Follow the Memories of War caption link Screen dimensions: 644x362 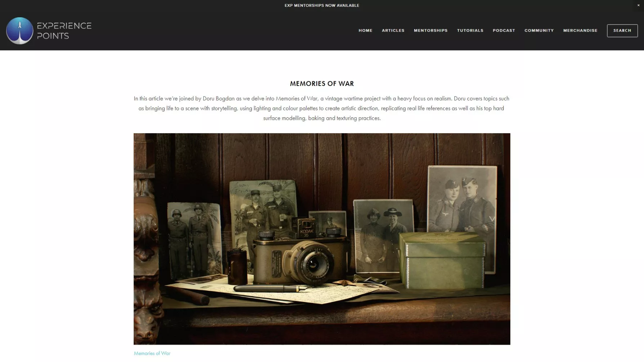[152, 353]
